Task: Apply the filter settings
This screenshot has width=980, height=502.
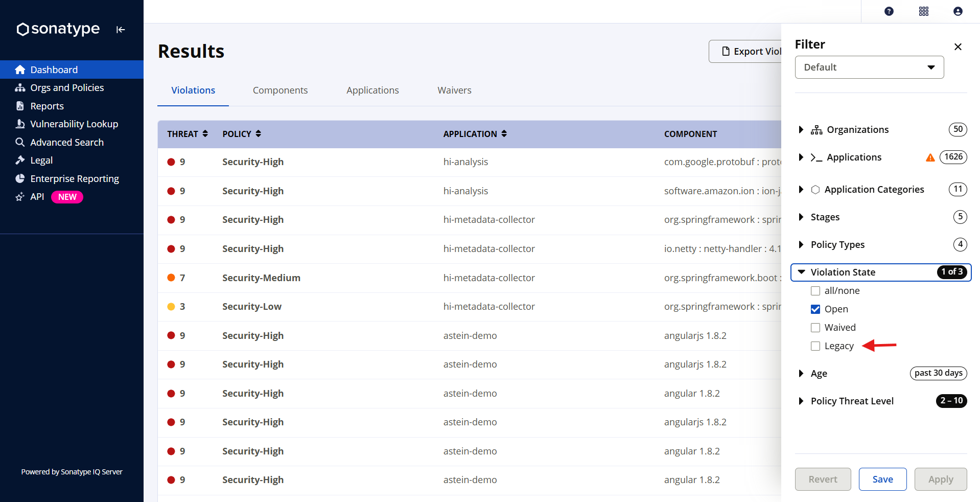Action: [941, 480]
